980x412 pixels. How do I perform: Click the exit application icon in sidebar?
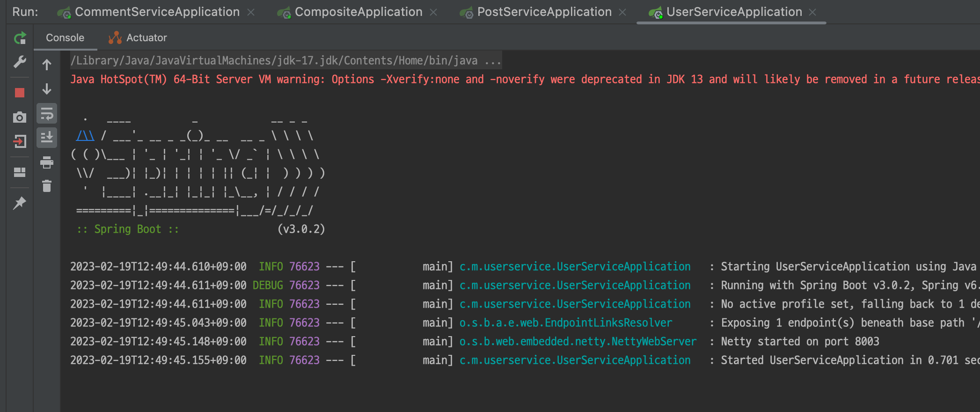tap(20, 141)
